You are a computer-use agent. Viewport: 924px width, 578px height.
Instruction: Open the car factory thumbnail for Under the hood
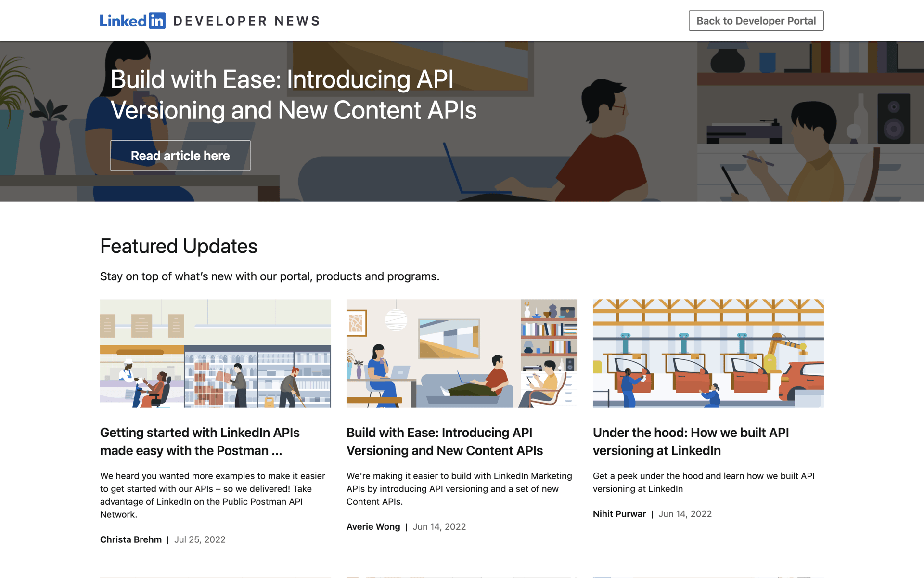click(708, 354)
